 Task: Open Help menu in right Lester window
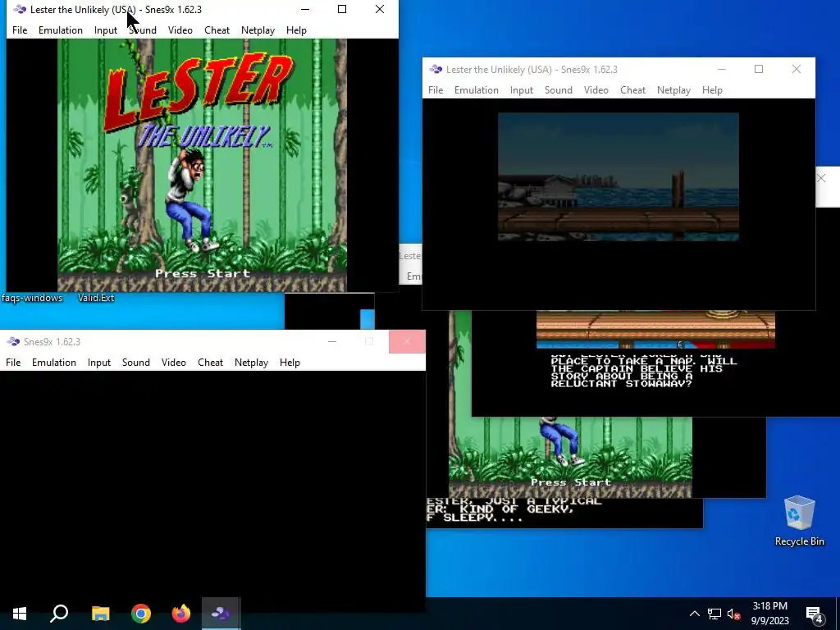712,90
